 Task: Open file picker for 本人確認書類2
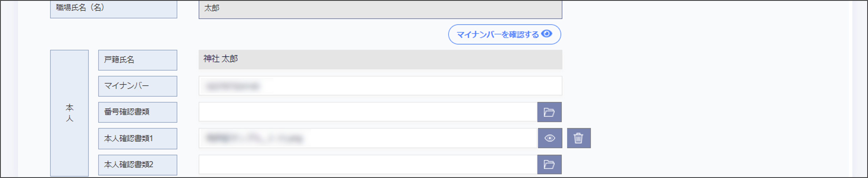pyautogui.click(x=549, y=164)
